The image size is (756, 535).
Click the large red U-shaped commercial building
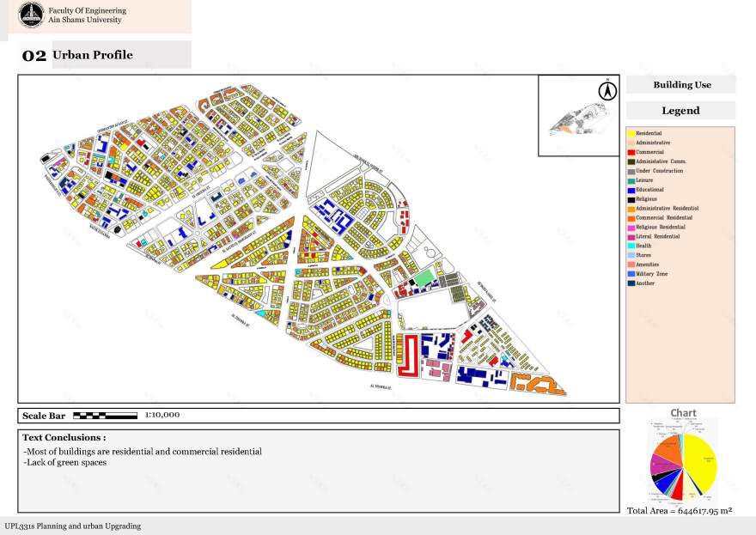click(410, 356)
